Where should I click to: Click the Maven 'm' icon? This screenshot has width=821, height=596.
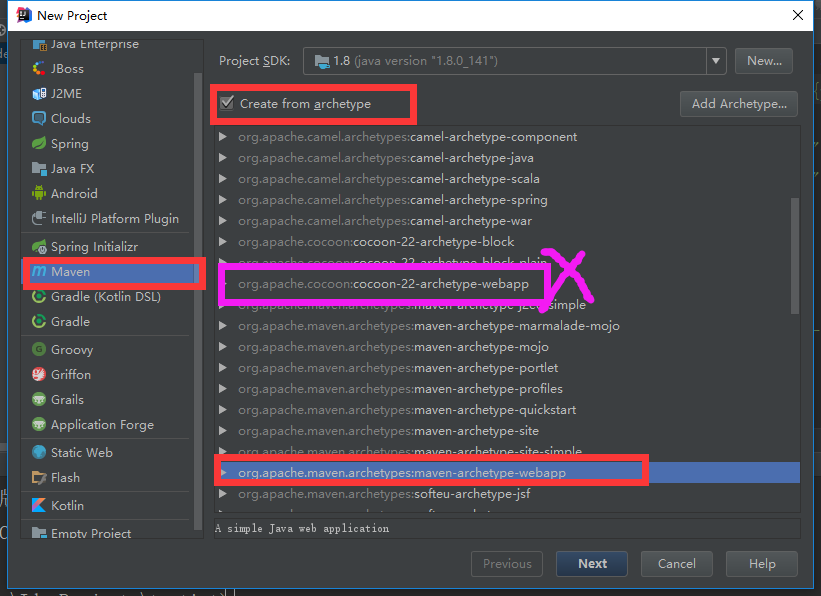click(39, 271)
